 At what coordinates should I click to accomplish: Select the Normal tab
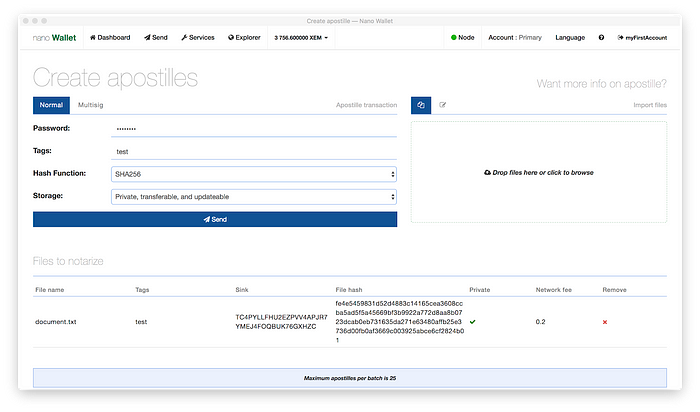pyautogui.click(x=51, y=105)
